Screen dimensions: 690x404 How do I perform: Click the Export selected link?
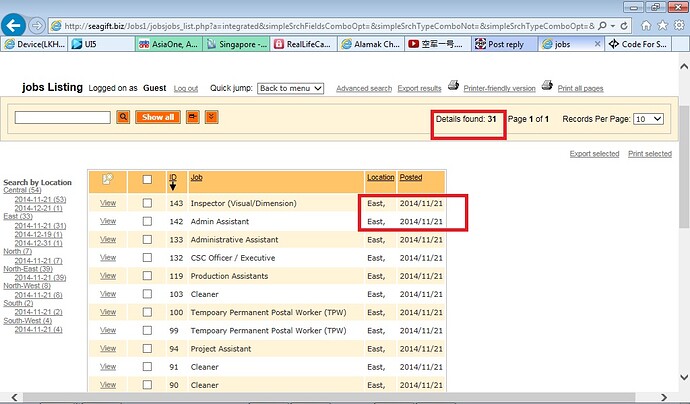click(x=595, y=154)
